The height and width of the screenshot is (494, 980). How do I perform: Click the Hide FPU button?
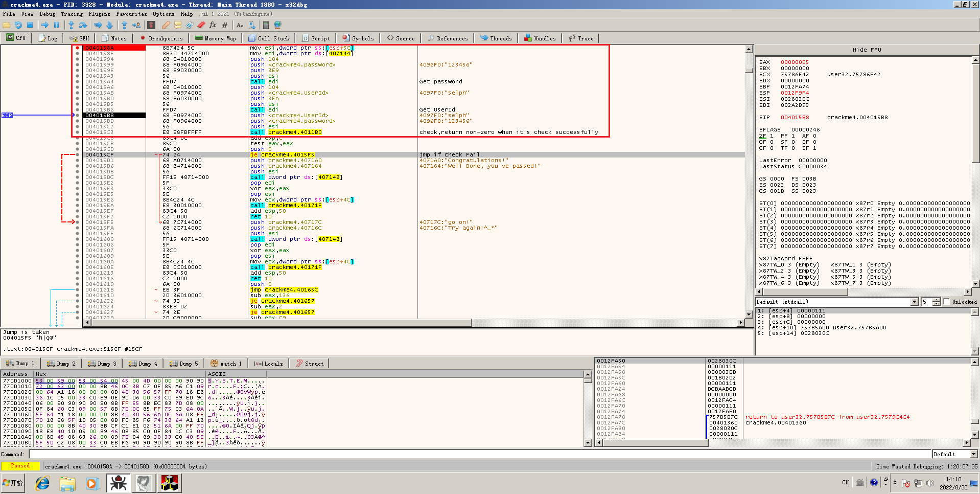pos(867,50)
